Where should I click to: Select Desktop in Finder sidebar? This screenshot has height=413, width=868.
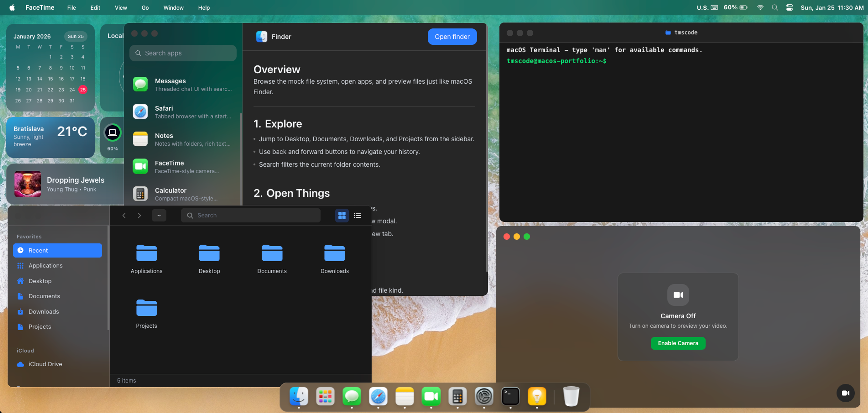(57, 281)
